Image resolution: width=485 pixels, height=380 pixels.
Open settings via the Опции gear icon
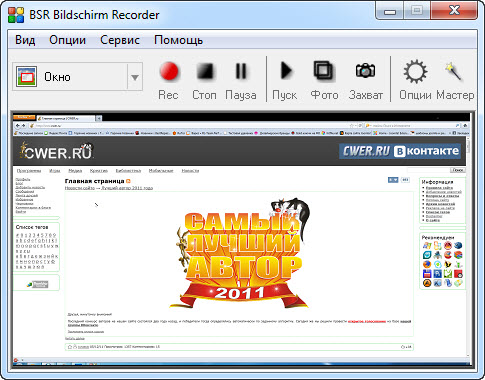click(x=415, y=72)
